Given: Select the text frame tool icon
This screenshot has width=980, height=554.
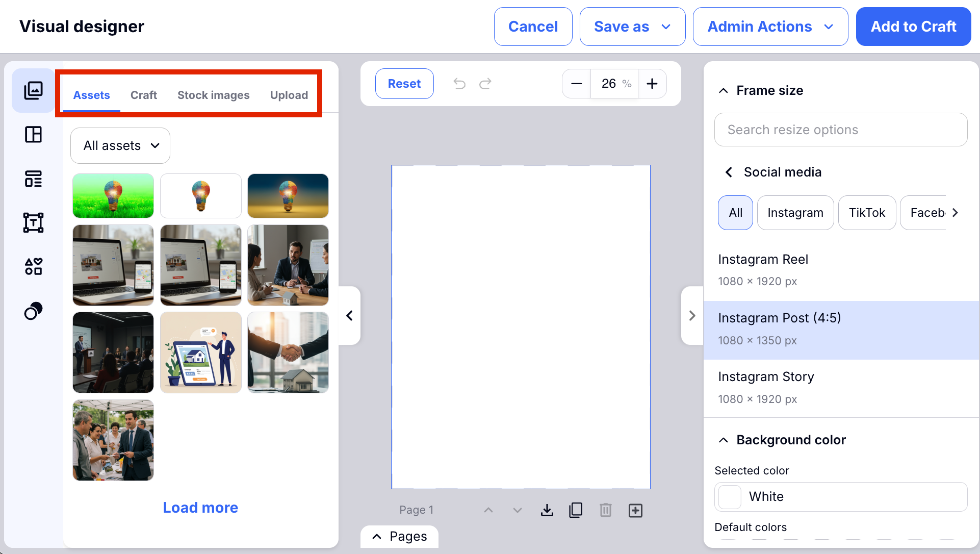Looking at the screenshot, I should coord(33,223).
